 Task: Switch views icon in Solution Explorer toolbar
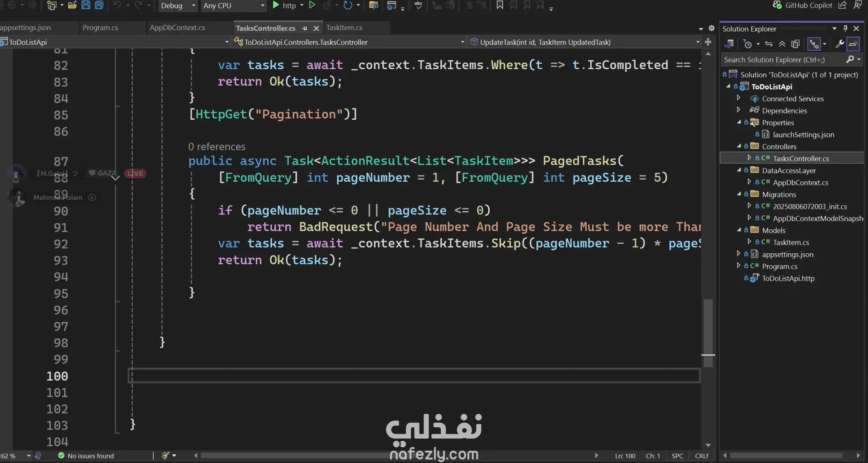(x=729, y=44)
